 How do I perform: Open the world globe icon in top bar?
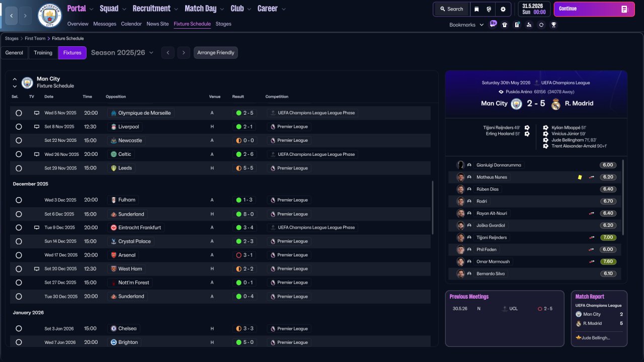[x=489, y=9]
